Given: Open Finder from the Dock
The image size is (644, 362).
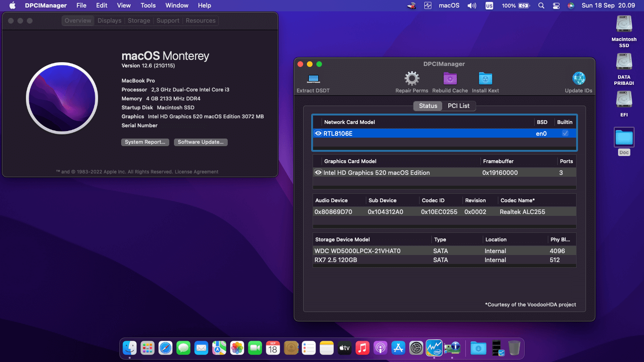Looking at the screenshot, I should [x=130, y=348].
